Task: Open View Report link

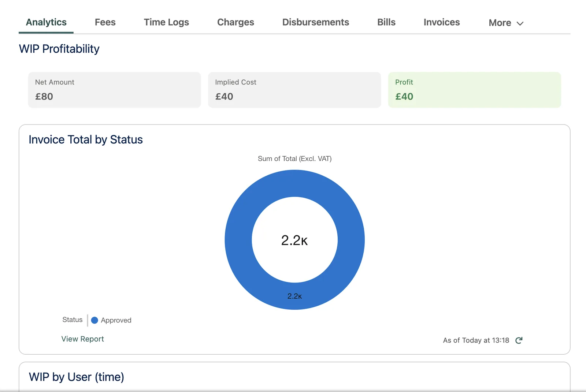Action: click(82, 339)
